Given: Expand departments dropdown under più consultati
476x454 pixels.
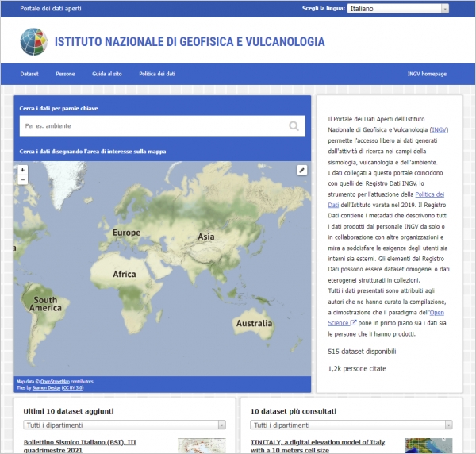Looking at the screenshot, I should [351, 425].
